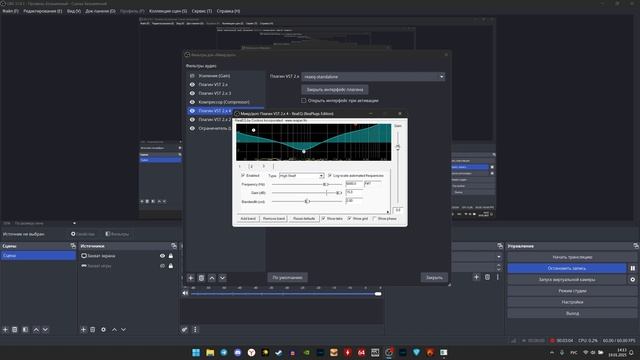Open scene filters icon in Сцены panel
This screenshot has height=360, width=640.
pos(25,329)
